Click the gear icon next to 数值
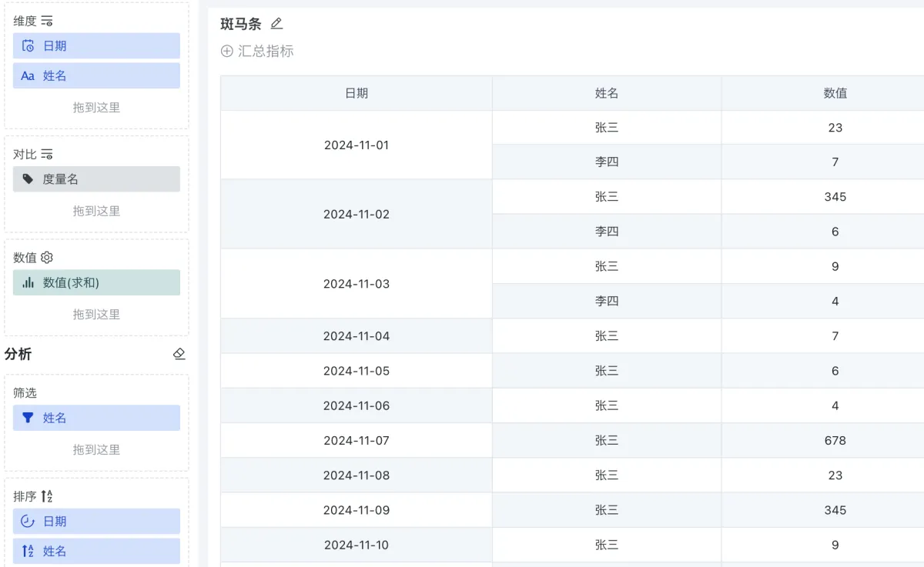This screenshot has width=924, height=567. point(47,258)
